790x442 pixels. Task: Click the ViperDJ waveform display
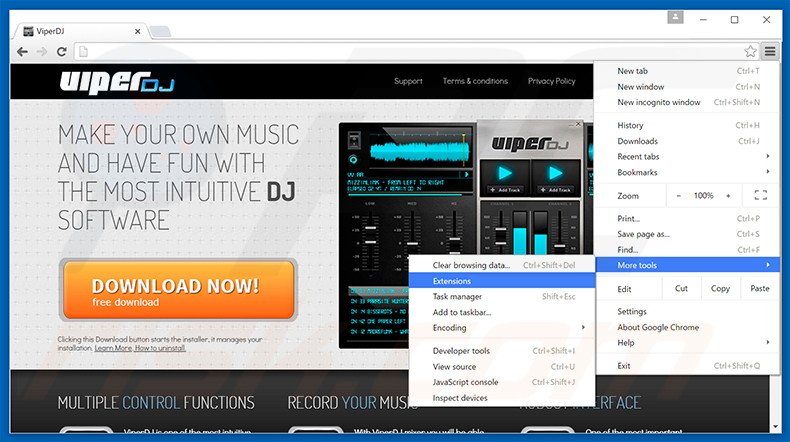tap(419, 150)
